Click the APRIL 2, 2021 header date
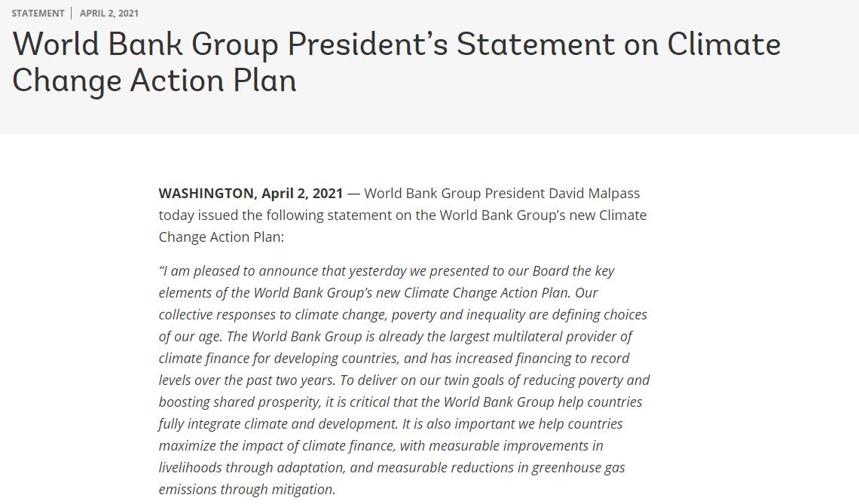Screen dimensions: 859x504 click(109, 13)
